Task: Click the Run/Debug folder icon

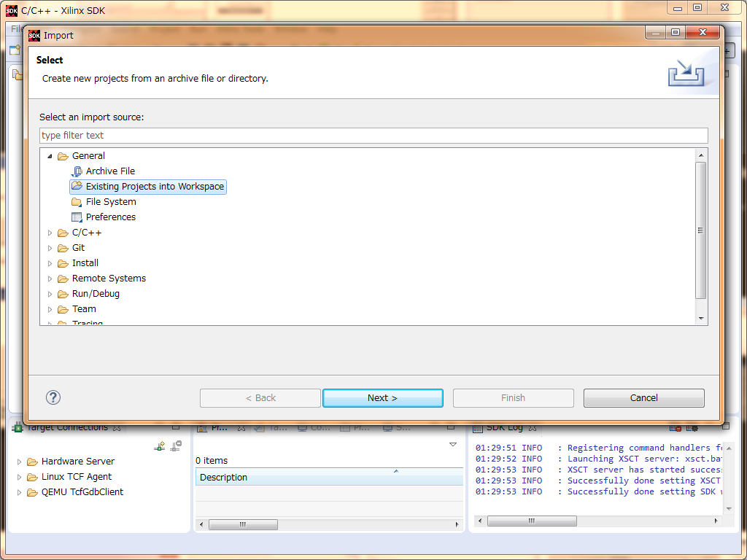Action: (x=63, y=294)
